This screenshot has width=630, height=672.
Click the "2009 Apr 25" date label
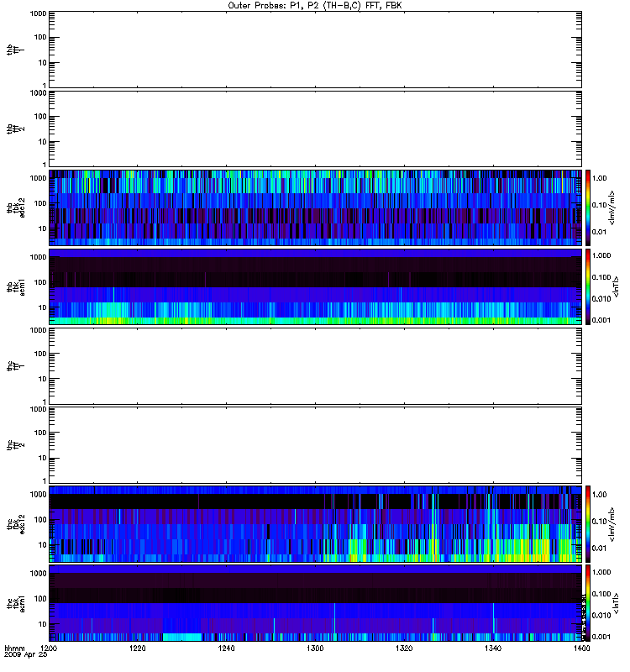click(26, 655)
